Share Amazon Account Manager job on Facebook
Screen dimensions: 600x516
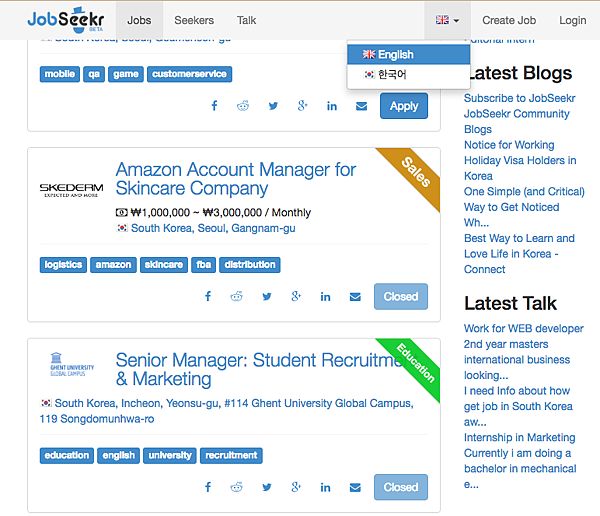pyautogui.click(x=208, y=296)
